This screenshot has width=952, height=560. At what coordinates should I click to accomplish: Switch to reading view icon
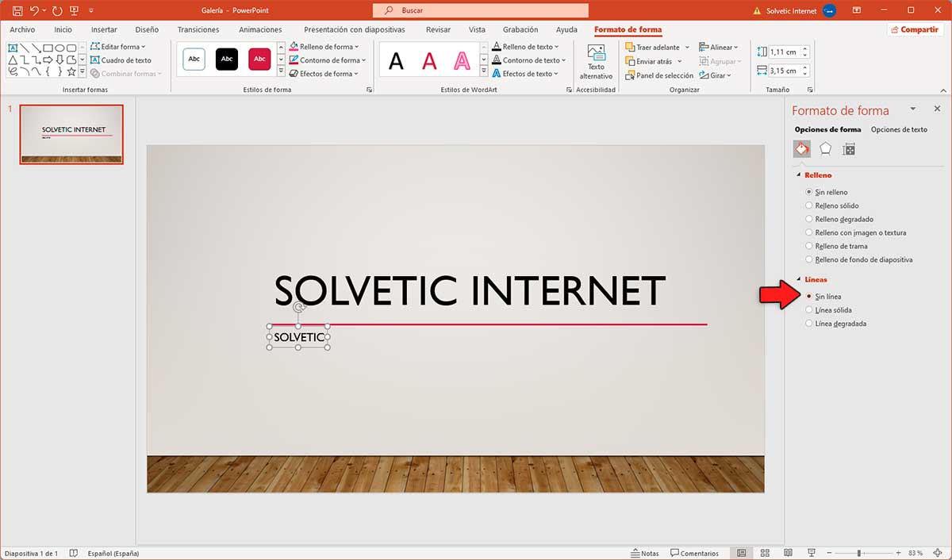click(x=788, y=553)
